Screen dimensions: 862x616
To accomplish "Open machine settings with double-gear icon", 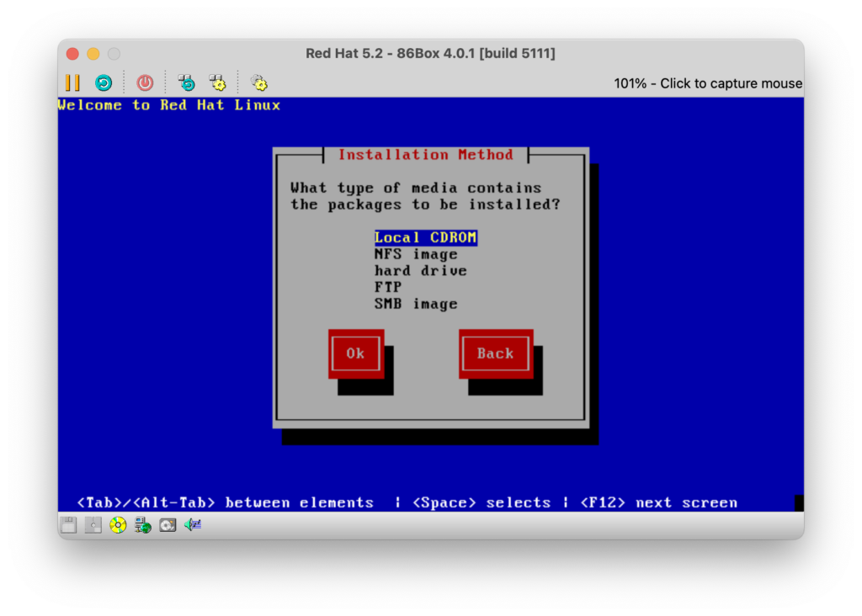I will 259,83.
